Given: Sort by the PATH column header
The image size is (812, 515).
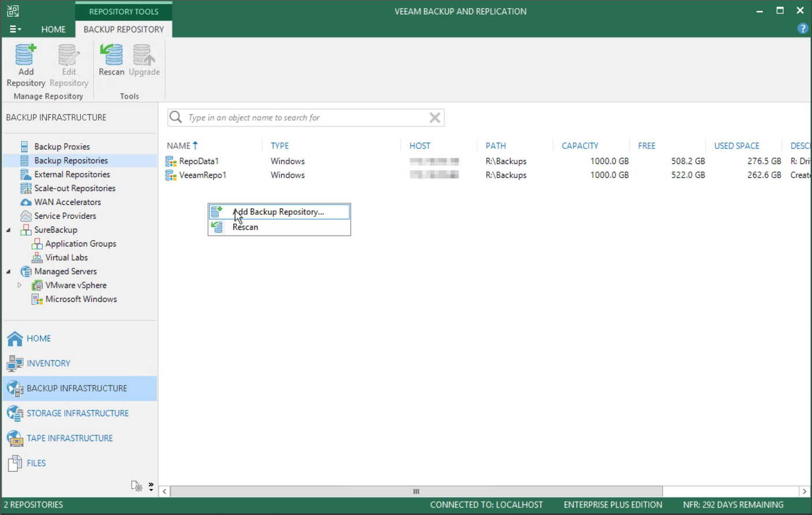Looking at the screenshot, I should point(496,146).
